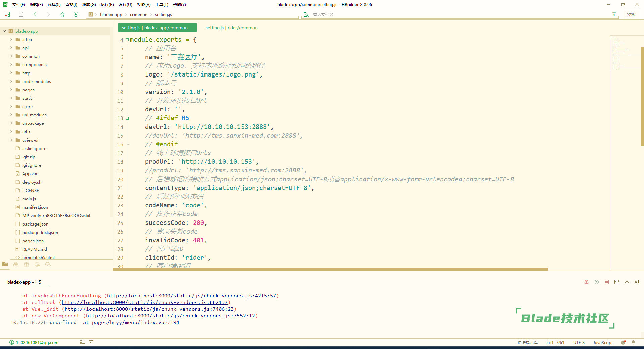The width and height of the screenshot is (644, 349).
Task: Click the red debug bug icon in console
Action: (x=587, y=282)
